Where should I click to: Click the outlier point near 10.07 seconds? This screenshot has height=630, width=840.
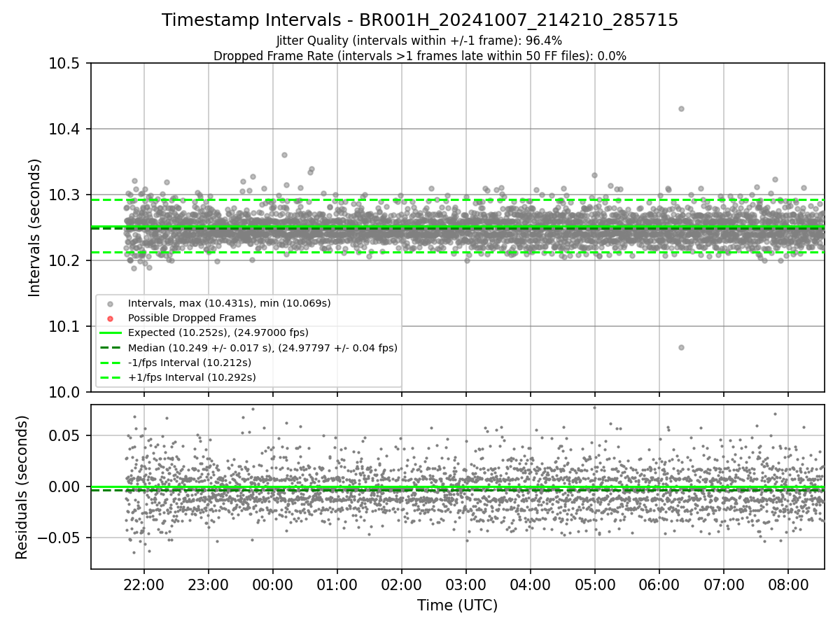(681, 347)
